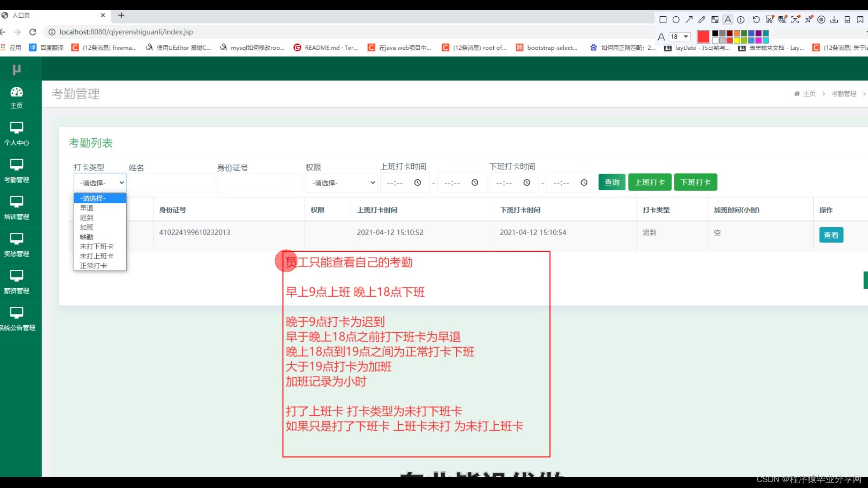Select the rectangle annotation tool
The height and width of the screenshot is (488, 868).
663,19
